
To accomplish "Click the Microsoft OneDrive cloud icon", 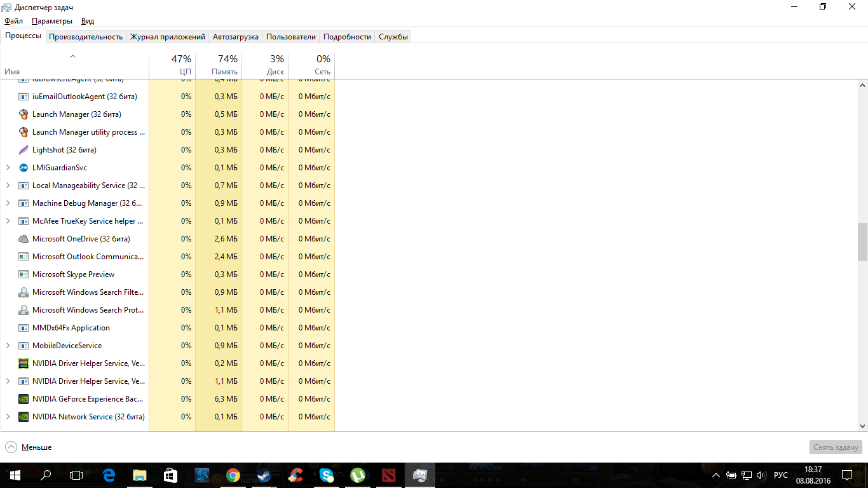I will pyautogui.click(x=24, y=239).
